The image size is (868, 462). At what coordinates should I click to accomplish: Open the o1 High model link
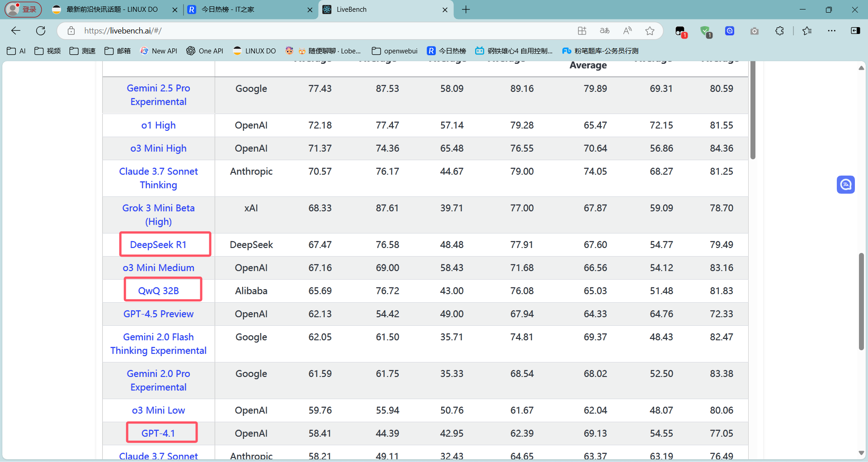click(158, 125)
